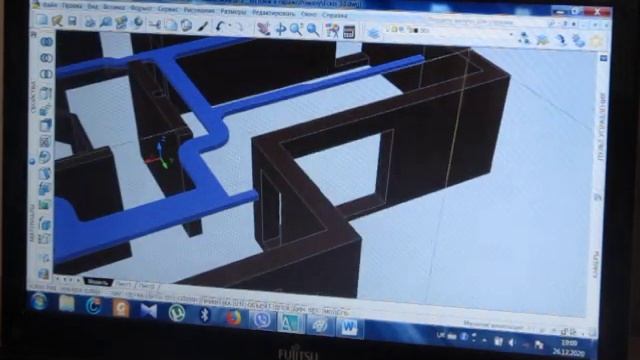Open the Редактировать menu
640x360 pixels.
tap(273, 13)
